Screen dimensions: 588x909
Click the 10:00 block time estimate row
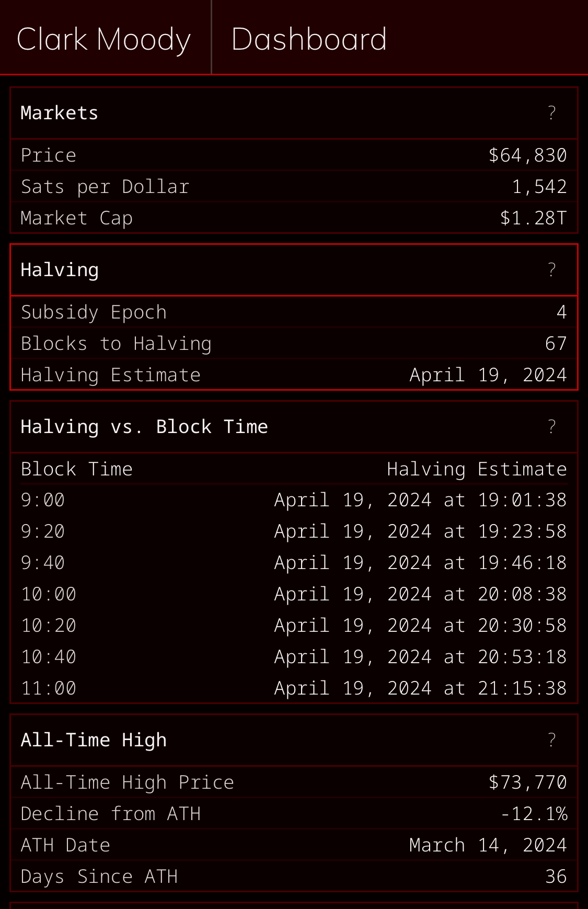(x=294, y=594)
